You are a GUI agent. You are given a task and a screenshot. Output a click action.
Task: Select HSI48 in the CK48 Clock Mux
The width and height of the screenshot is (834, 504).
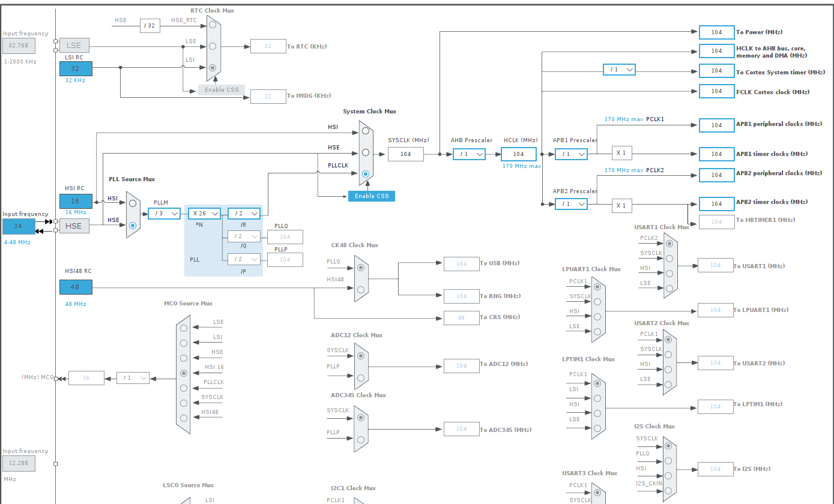(x=361, y=289)
